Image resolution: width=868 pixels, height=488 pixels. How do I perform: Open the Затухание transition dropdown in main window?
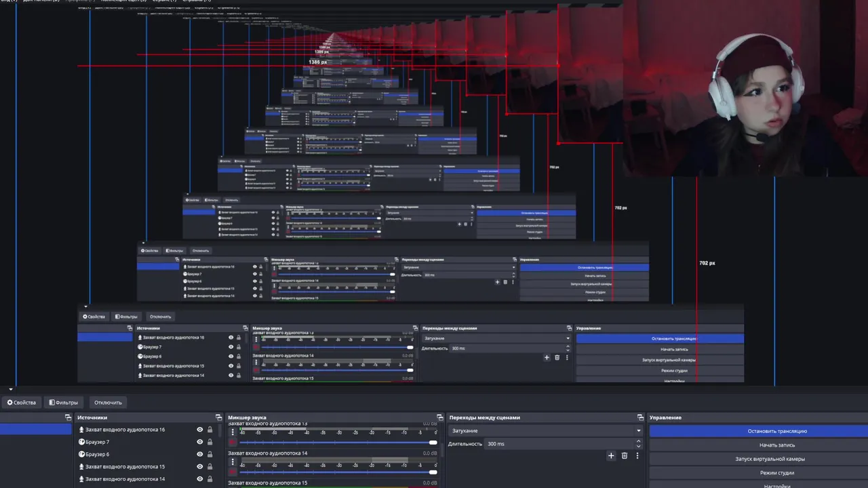click(545, 430)
